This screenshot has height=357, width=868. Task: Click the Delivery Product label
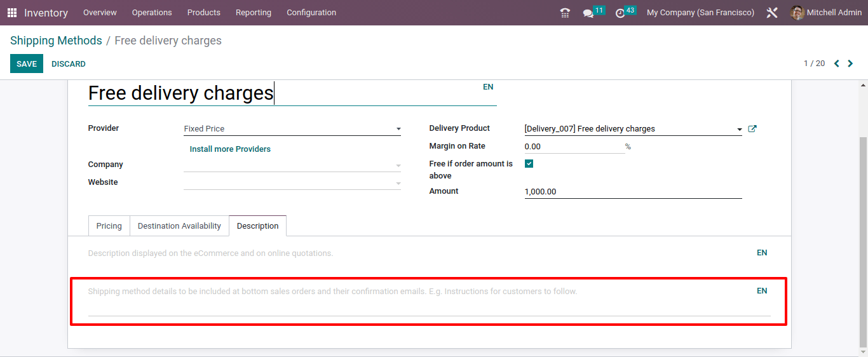click(459, 128)
